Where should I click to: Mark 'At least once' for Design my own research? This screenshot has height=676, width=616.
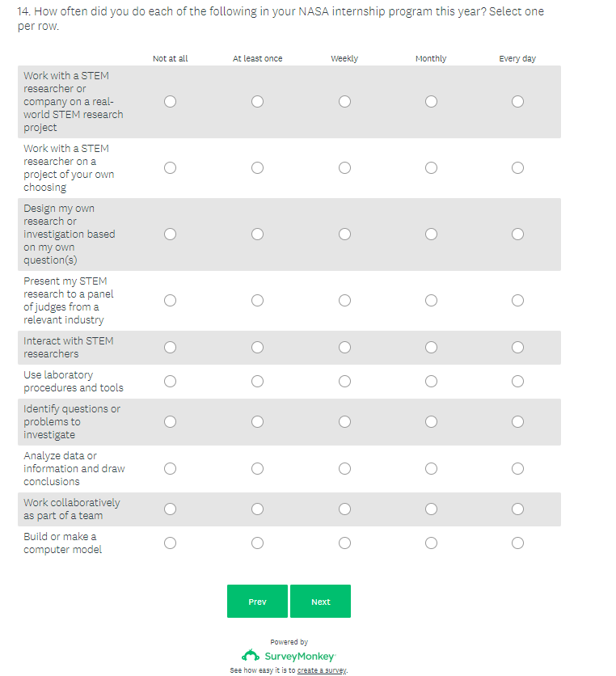point(257,234)
